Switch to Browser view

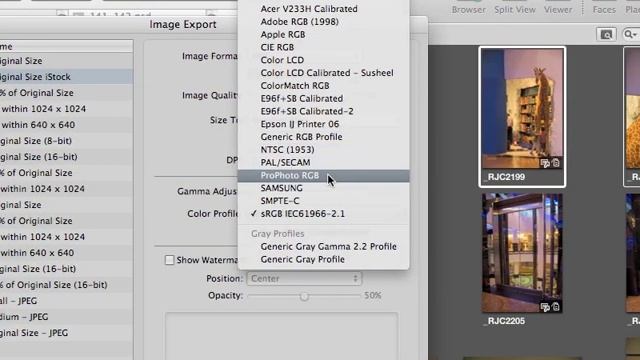(x=469, y=9)
